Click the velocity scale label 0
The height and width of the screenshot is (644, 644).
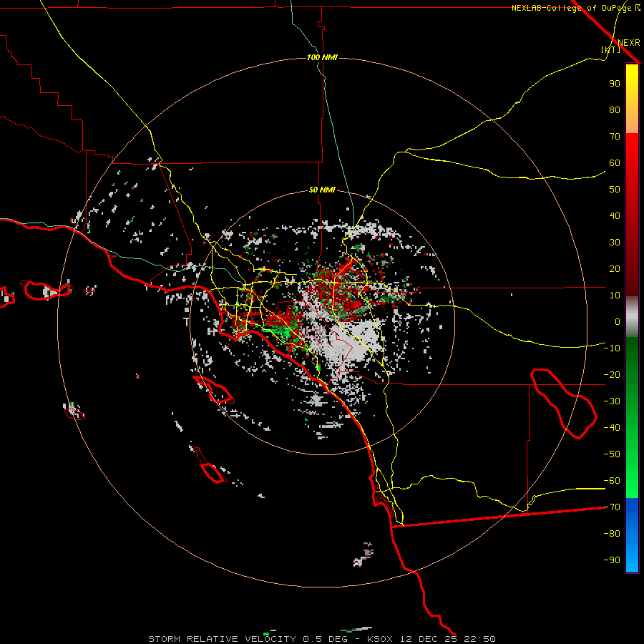[x=618, y=321]
